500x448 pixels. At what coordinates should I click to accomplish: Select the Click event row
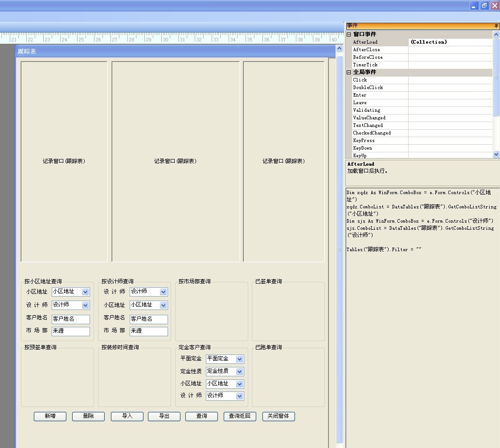point(422,80)
